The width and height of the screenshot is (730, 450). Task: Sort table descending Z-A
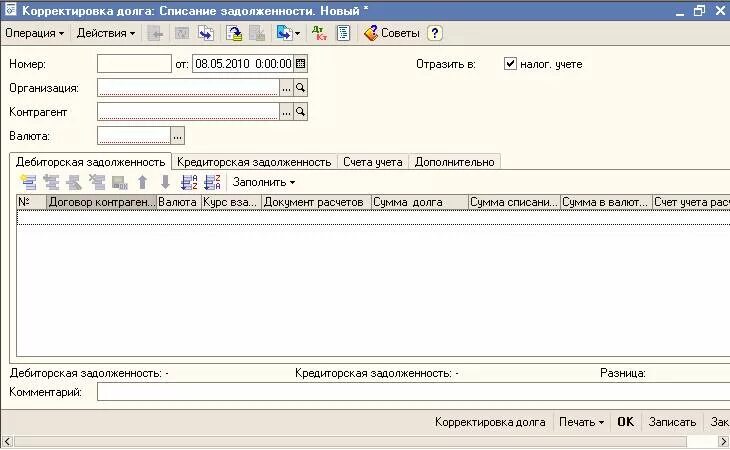point(212,182)
